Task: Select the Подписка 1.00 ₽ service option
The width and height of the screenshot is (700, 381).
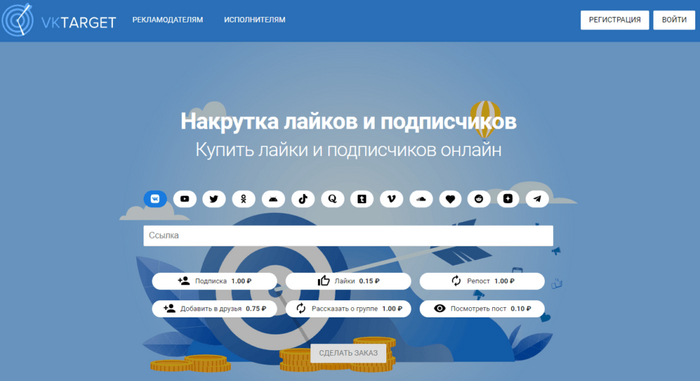Action: pyautogui.click(x=214, y=281)
